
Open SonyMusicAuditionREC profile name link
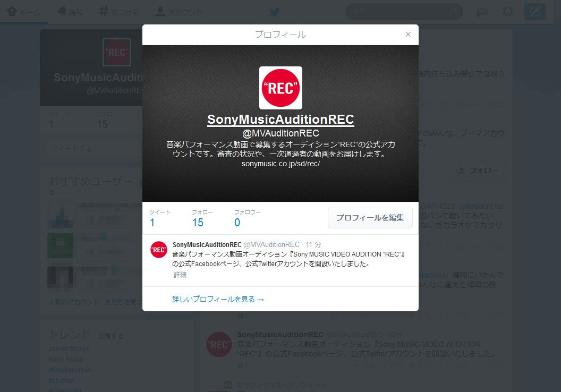click(280, 120)
